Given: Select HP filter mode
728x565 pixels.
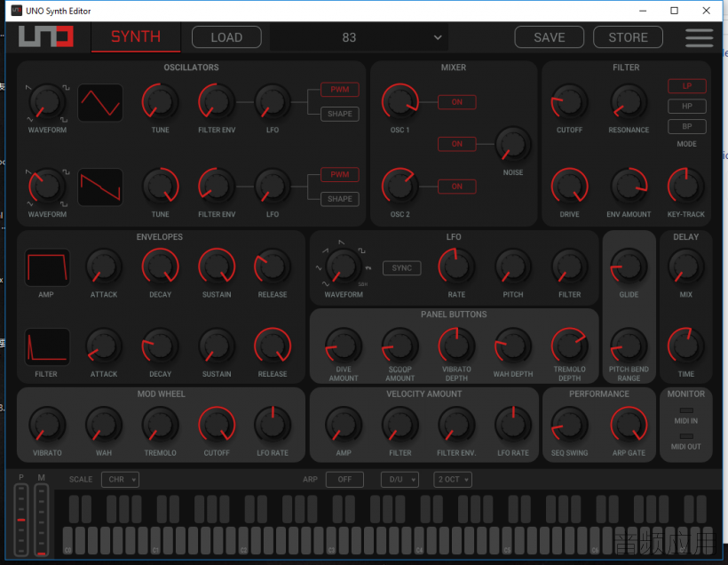Looking at the screenshot, I should 686,107.
